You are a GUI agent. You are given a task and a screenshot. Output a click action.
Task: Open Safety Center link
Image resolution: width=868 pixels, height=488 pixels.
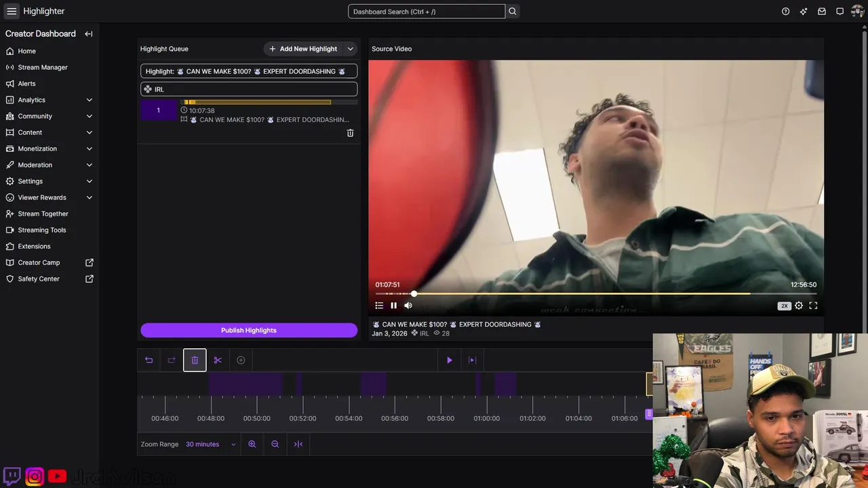click(39, 279)
